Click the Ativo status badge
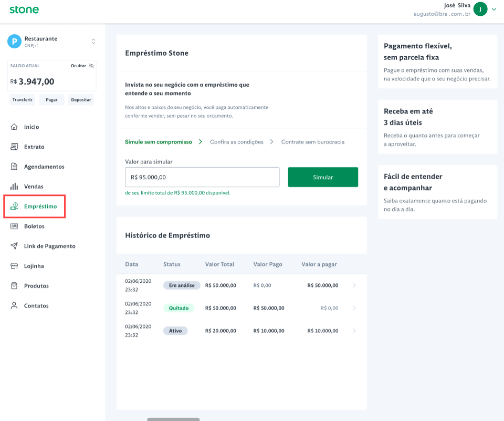Screen dimensions: 504x421 [175, 331]
